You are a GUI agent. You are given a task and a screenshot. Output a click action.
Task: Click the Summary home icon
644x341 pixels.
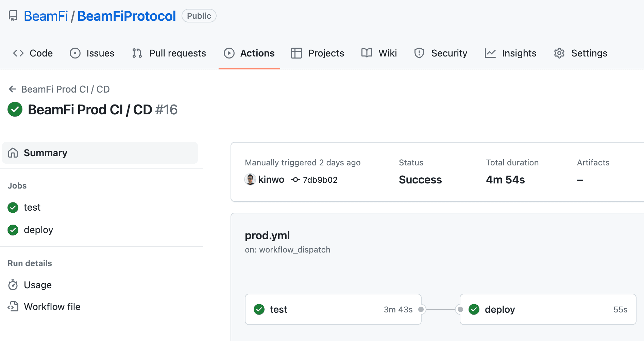(13, 153)
